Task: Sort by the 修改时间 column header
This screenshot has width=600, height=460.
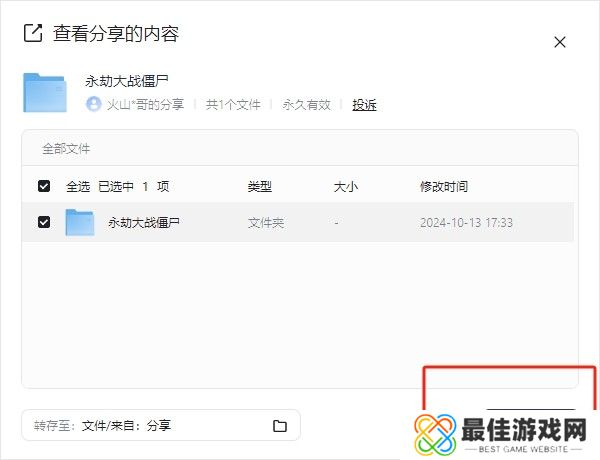Action: [443, 186]
